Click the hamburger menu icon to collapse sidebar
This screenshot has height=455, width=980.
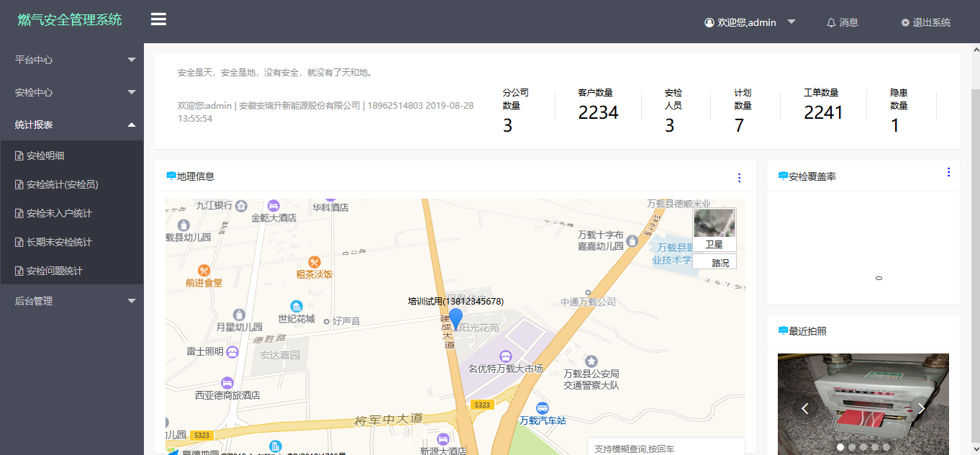tap(158, 19)
